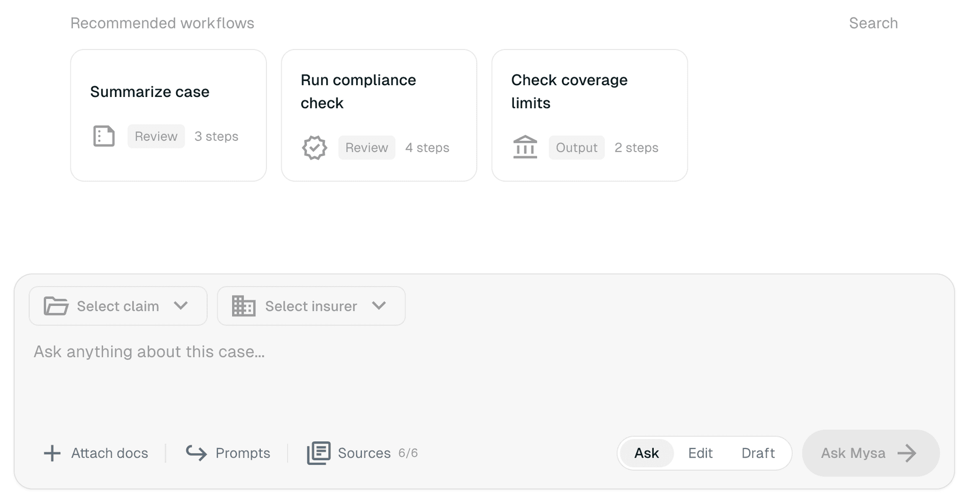Image resolution: width=980 pixels, height=497 pixels.
Task: Click the arrow icon beside Prompts
Action: [x=197, y=453]
